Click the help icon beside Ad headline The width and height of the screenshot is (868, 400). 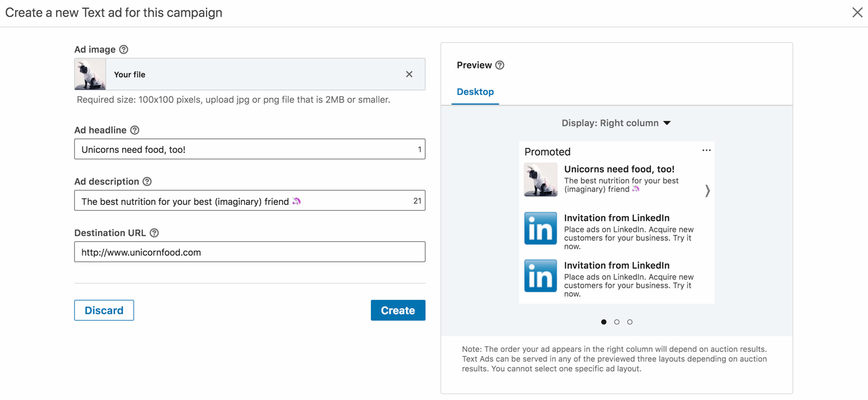coord(135,130)
